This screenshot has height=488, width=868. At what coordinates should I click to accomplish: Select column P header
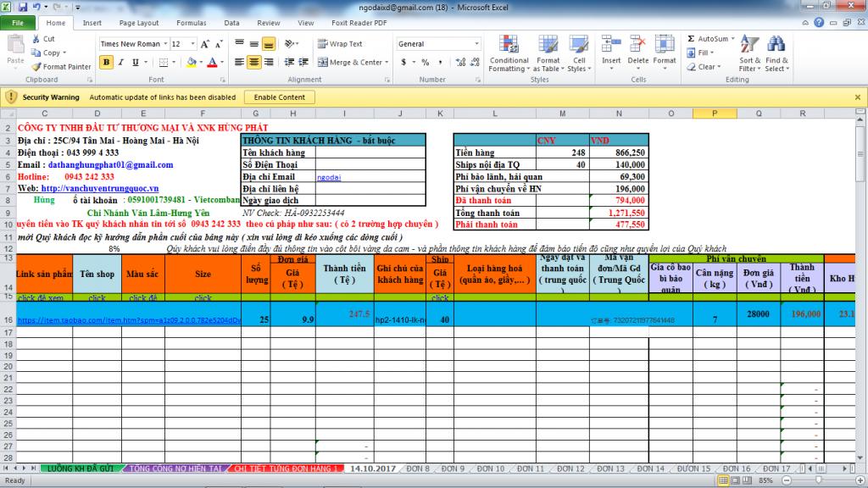tap(715, 114)
